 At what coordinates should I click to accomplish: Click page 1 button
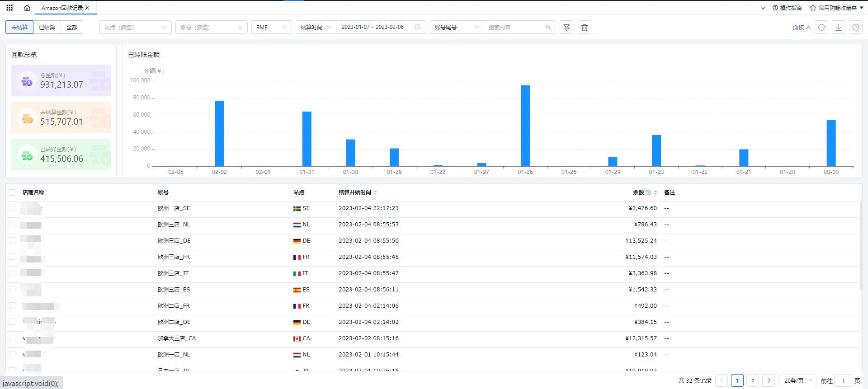click(737, 381)
